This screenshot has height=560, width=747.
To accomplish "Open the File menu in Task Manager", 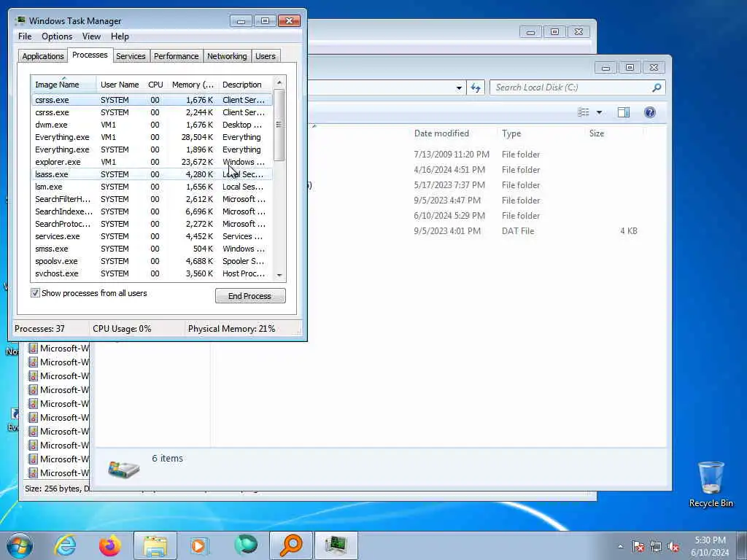I will tap(25, 36).
